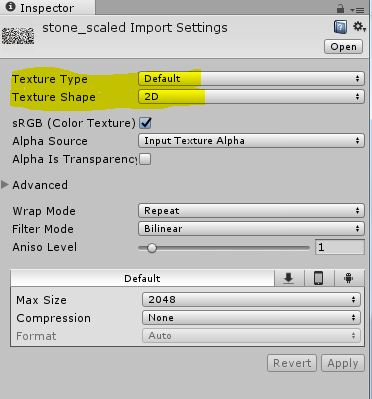Select the Standalone download-arrow platform tab
372x399 pixels.
click(x=289, y=278)
